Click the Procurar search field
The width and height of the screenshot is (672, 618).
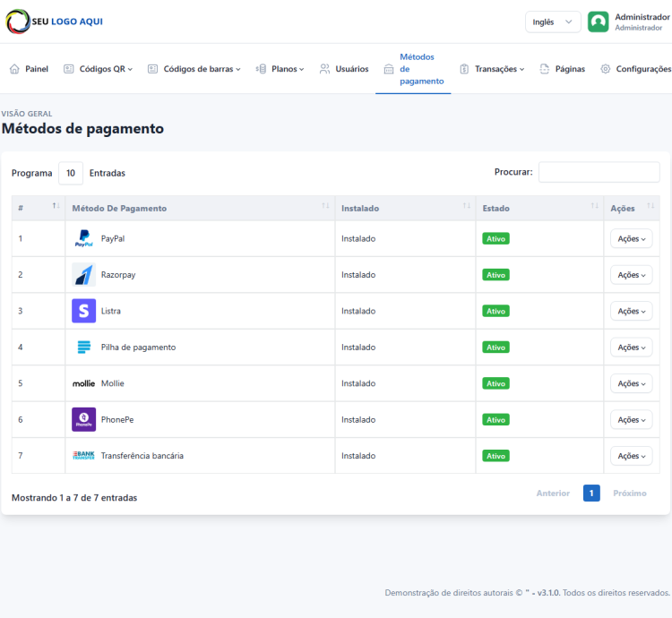point(599,172)
